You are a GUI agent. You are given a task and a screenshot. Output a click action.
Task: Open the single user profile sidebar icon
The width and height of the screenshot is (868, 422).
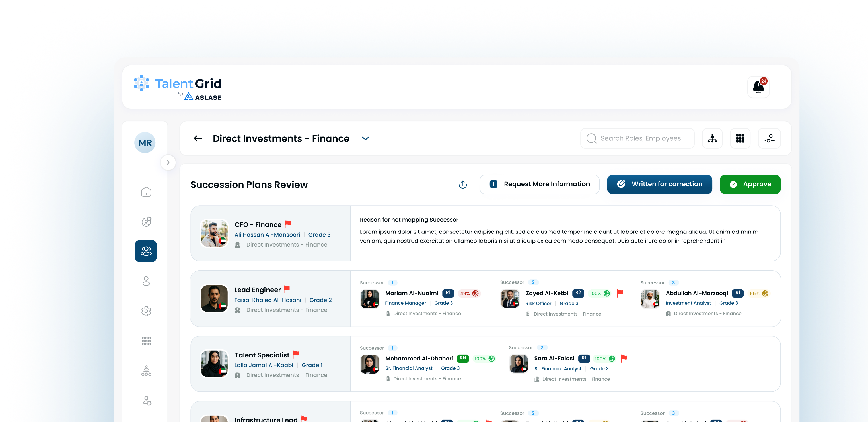(x=146, y=281)
